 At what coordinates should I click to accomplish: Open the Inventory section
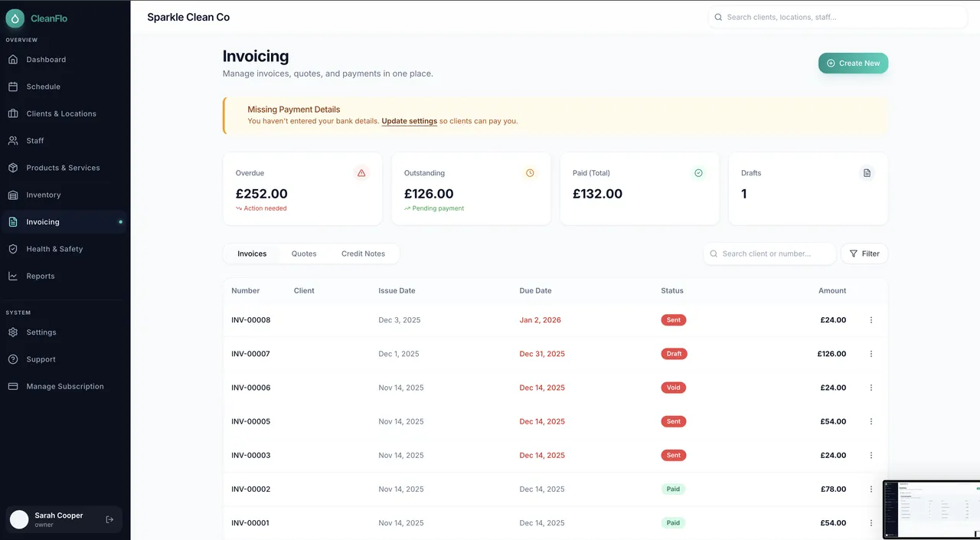click(43, 195)
